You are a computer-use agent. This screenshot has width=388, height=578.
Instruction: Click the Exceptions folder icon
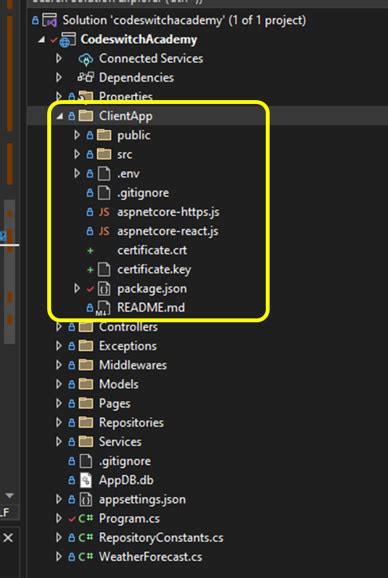(x=85, y=346)
